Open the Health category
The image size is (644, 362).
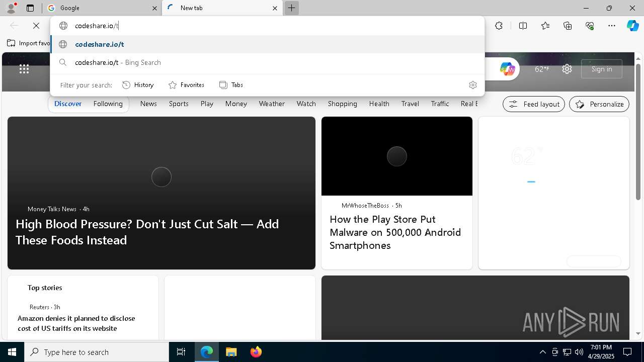coord(379,104)
